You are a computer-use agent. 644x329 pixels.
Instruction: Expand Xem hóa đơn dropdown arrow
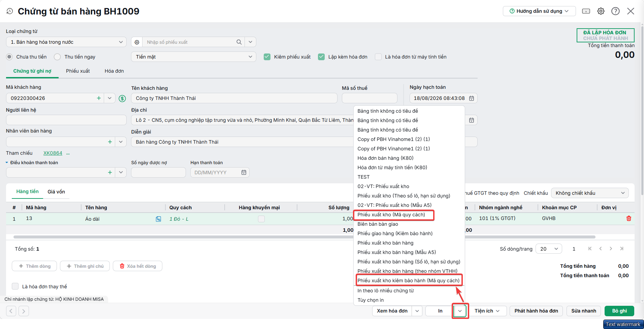tap(417, 311)
